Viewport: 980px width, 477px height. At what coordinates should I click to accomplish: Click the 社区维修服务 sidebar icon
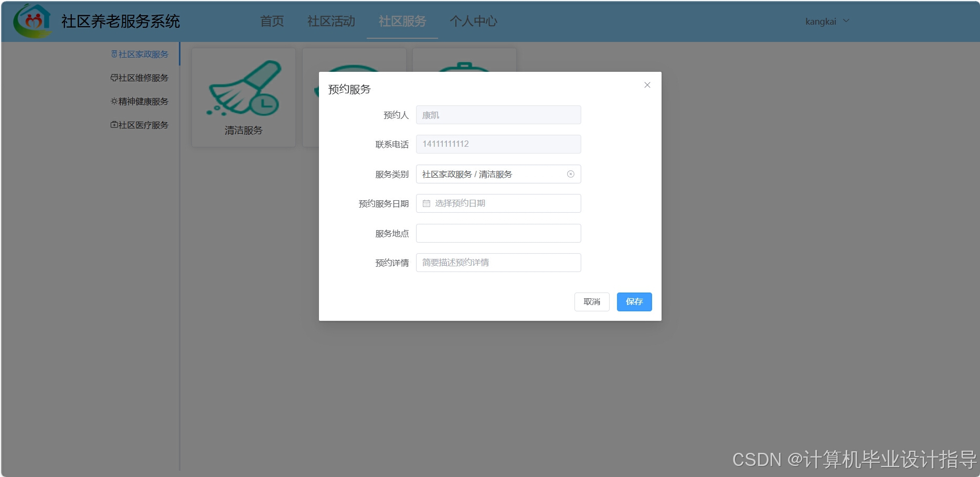tap(114, 78)
